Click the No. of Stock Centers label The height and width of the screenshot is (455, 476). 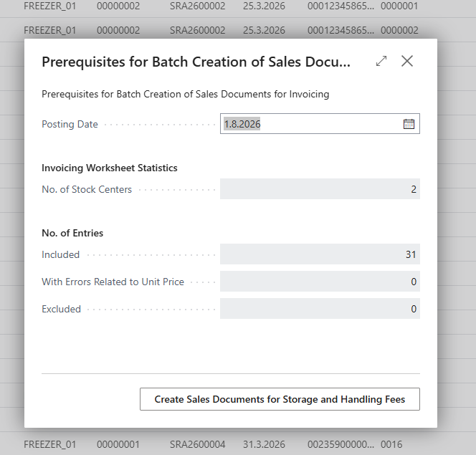[x=87, y=189]
